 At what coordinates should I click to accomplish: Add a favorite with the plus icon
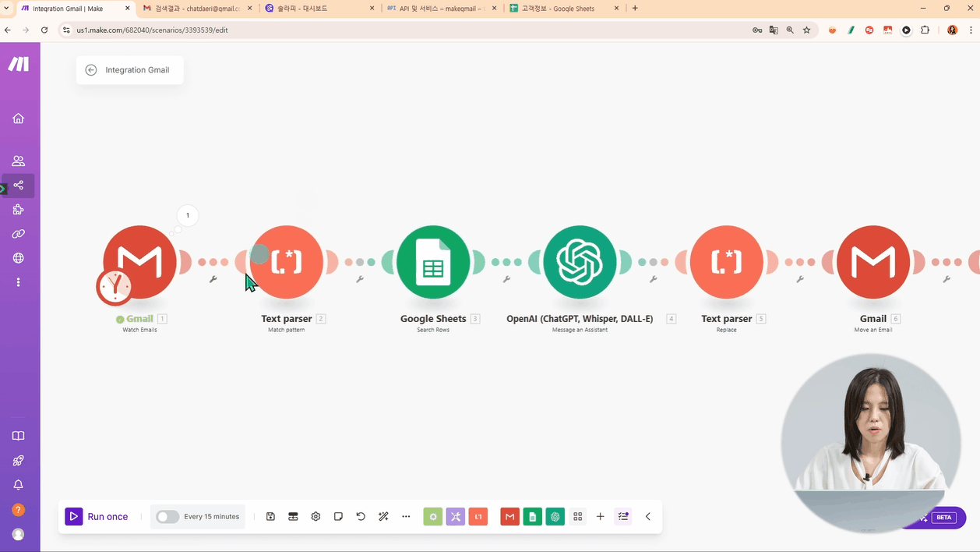pos(600,516)
